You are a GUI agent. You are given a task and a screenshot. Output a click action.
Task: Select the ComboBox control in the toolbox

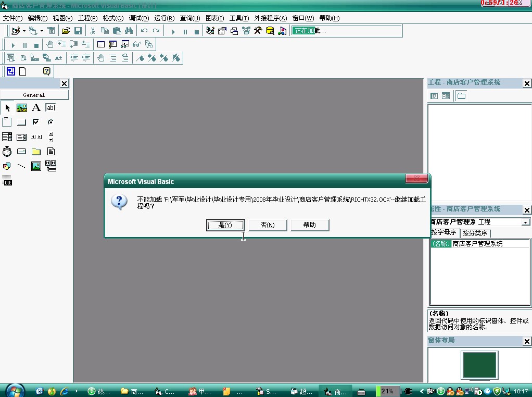point(7,137)
